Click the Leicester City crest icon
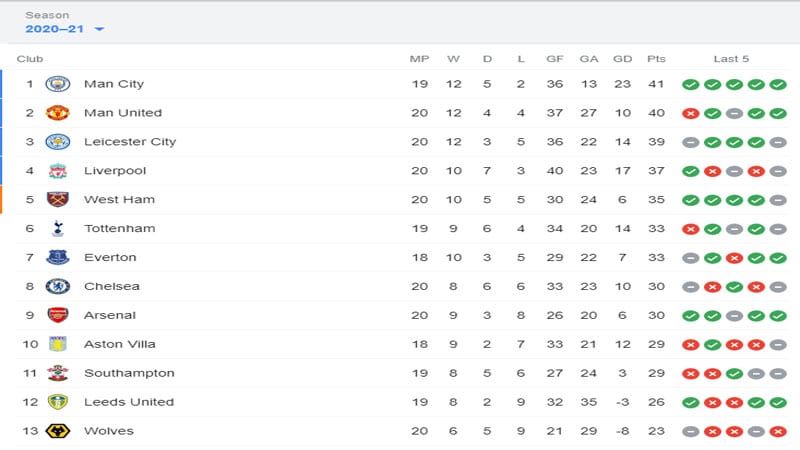The width and height of the screenshot is (800, 450). click(58, 142)
